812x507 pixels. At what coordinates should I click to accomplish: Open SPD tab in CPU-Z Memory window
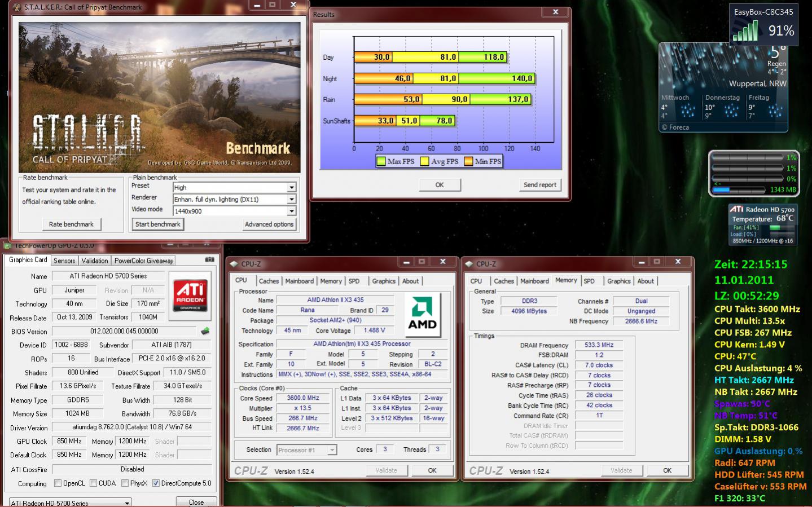coord(589,281)
